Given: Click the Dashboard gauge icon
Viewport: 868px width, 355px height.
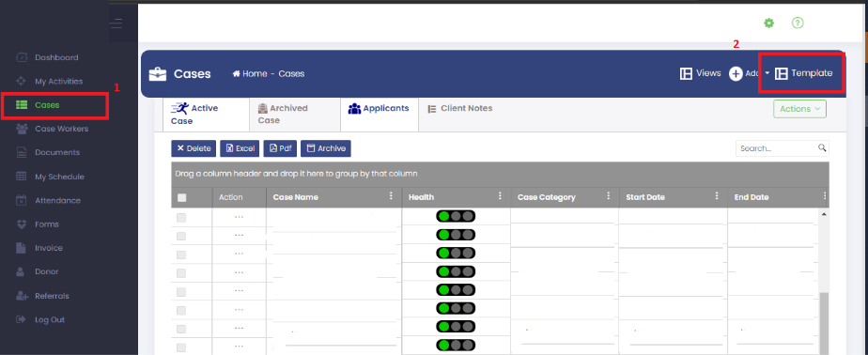Looking at the screenshot, I should point(22,57).
